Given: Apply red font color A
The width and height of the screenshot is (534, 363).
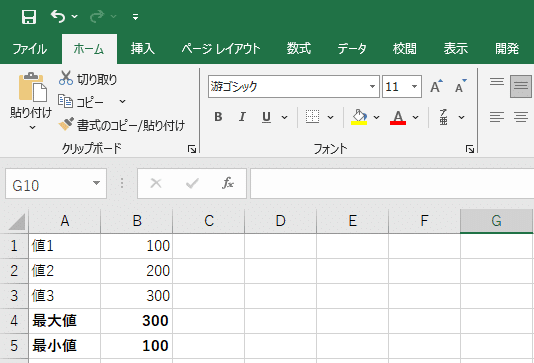Looking at the screenshot, I should pyautogui.click(x=398, y=117).
